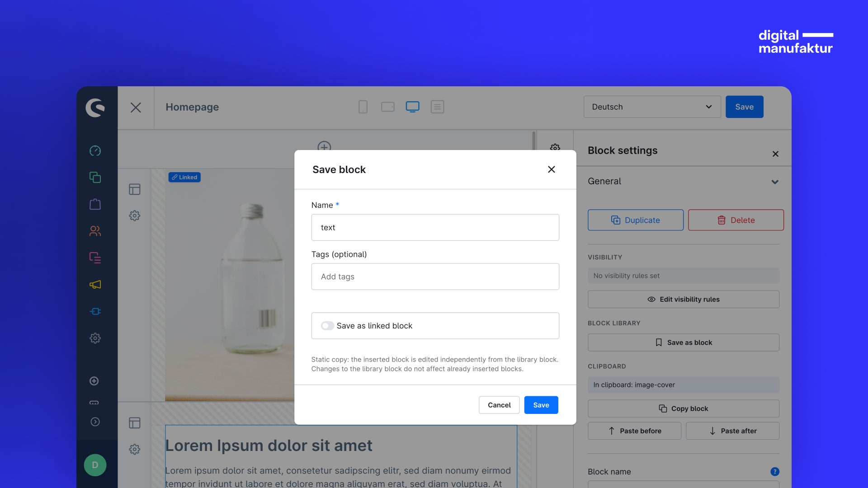The image size is (868, 488).
Task: Collapse the General section chevron
Action: 775,182
